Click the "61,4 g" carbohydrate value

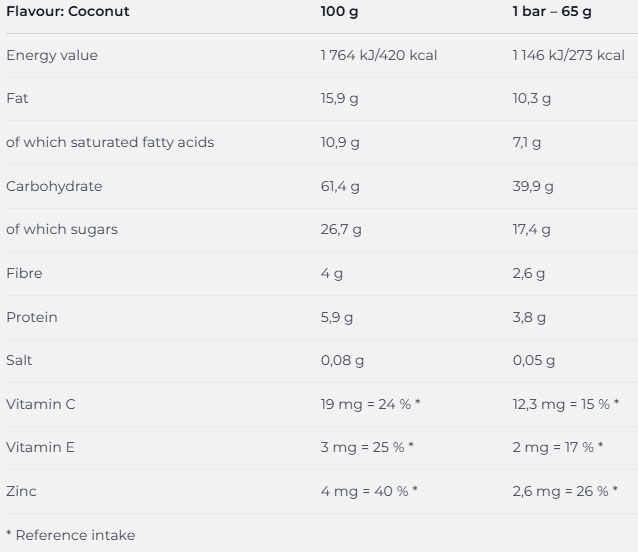click(340, 186)
